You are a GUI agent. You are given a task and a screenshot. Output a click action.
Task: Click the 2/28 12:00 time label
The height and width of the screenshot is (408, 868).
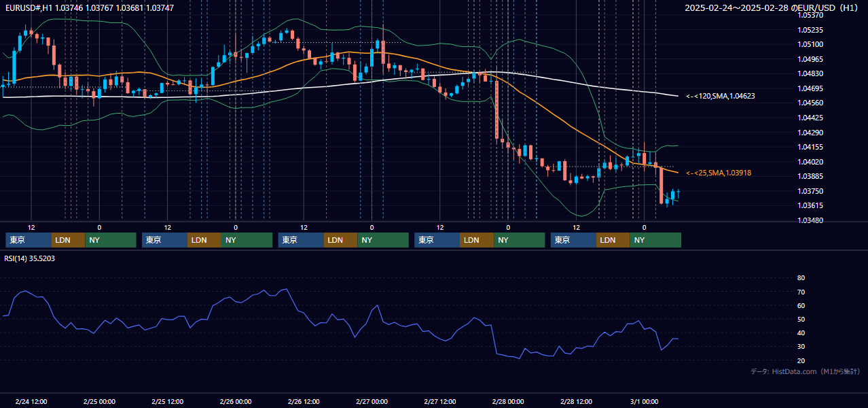tap(576, 402)
